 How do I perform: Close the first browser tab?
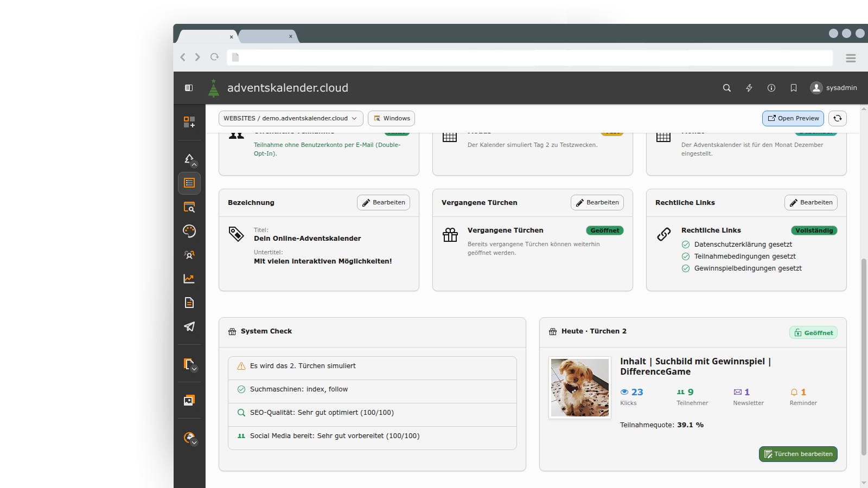[231, 37]
